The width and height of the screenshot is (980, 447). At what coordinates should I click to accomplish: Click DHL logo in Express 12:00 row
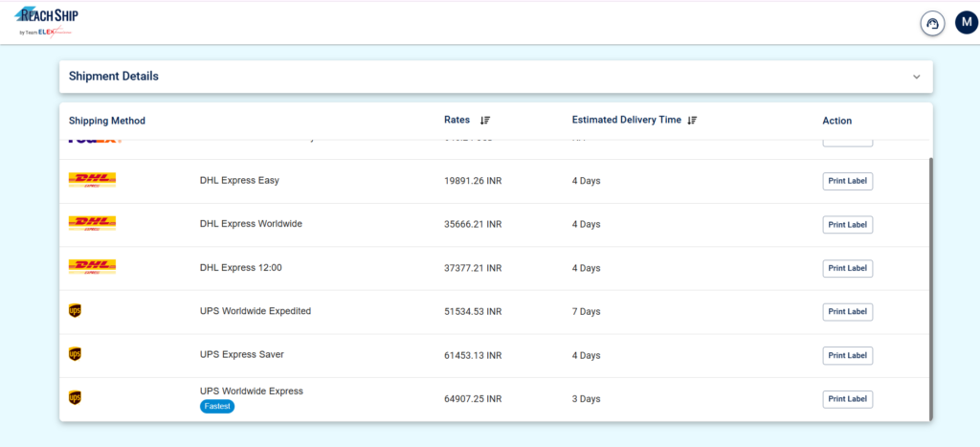pos(92,268)
